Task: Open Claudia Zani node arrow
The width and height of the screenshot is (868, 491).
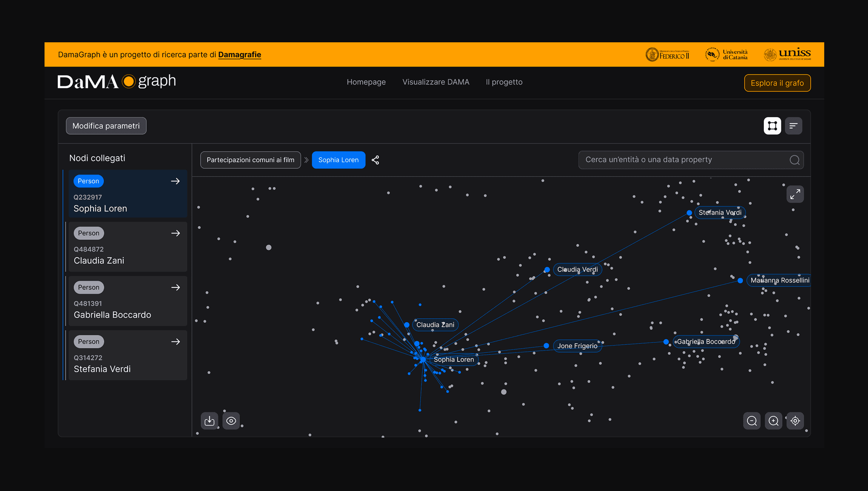Action: coord(175,233)
